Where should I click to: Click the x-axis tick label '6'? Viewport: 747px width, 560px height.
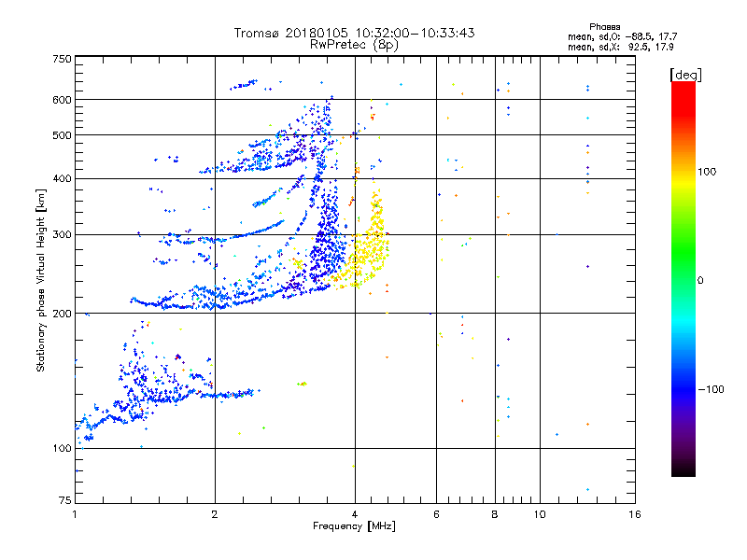(436, 514)
